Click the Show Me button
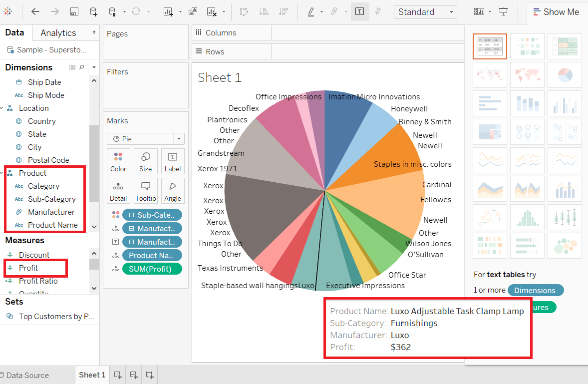 tap(557, 12)
